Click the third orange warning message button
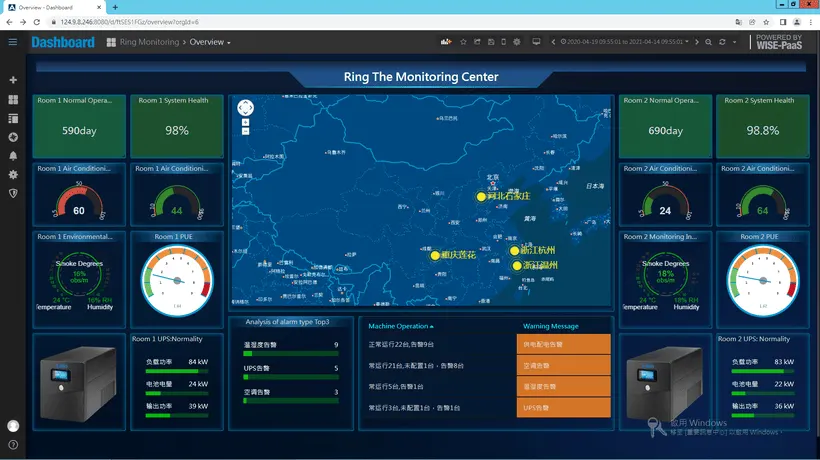820x460 pixels. click(x=563, y=386)
